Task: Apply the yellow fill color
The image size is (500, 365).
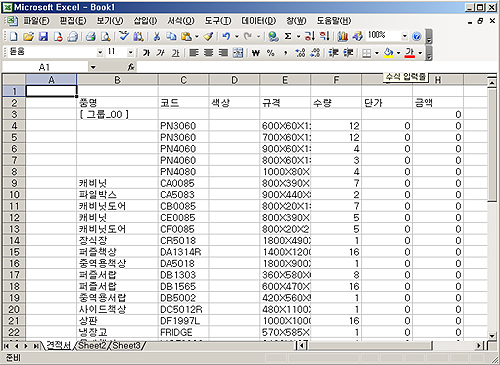Action: point(388,53)
